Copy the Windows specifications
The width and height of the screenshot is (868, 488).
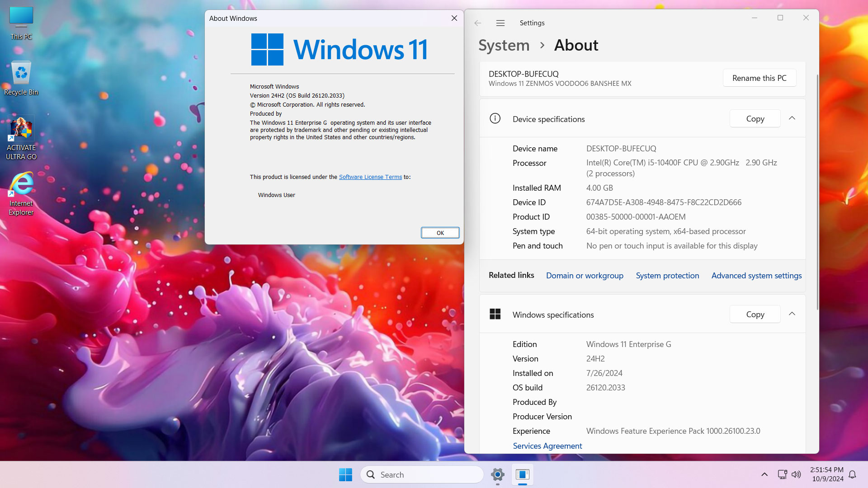point(755,314)
